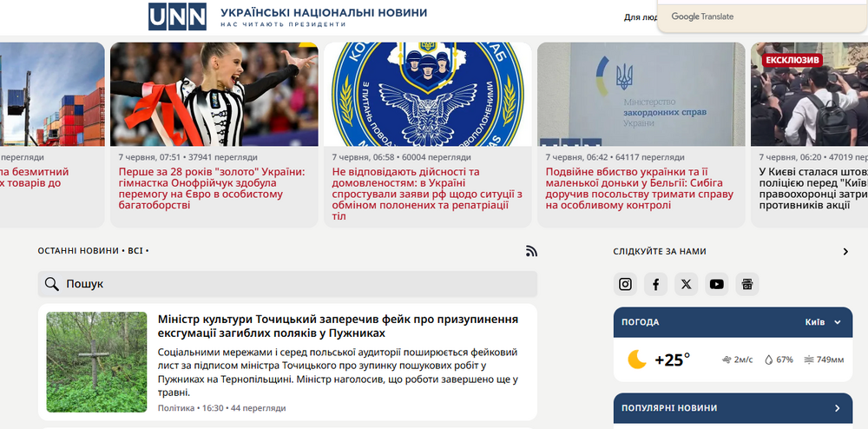868x429 pixels.
Task: Expand the Слідкуйте за нами arrow
Action: coord(845,252)
